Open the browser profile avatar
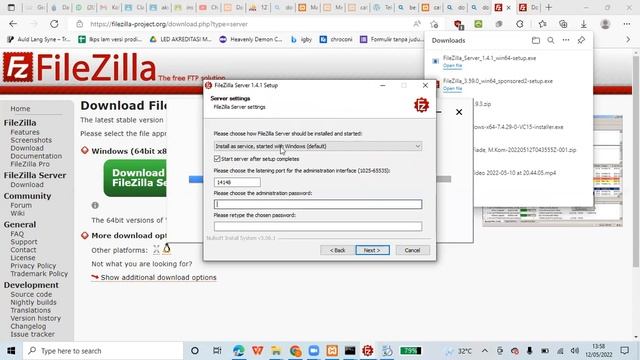The width and height of the screenshot is (640, 360). pos(605,24)
